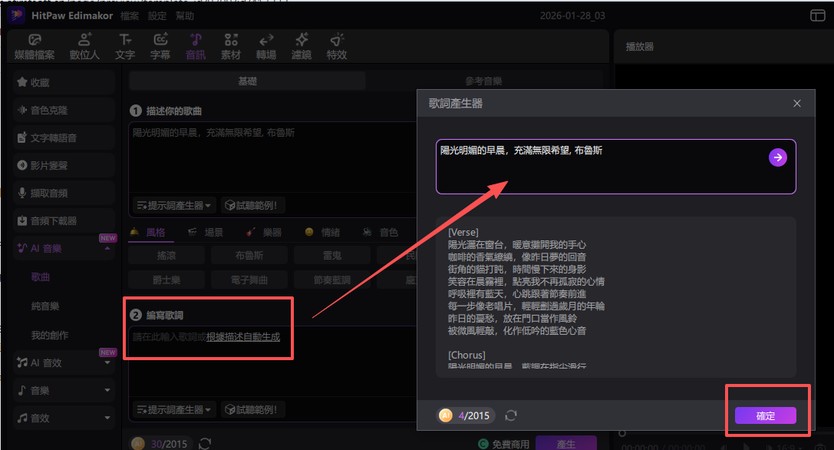Open the 轉場 transitions panel
Image resolution: width=834 pixels, height=450 pixels.
pos(266,46)
